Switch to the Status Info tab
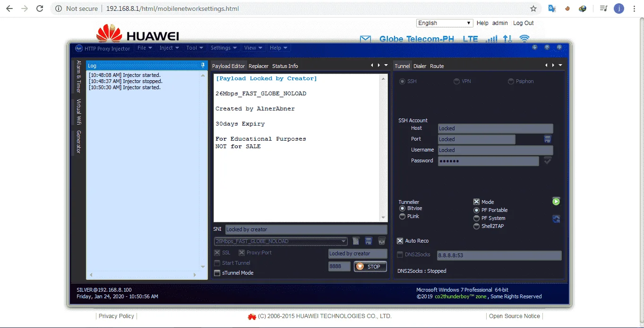The height and width of the screenshot is (328, 644). point(285,66)
